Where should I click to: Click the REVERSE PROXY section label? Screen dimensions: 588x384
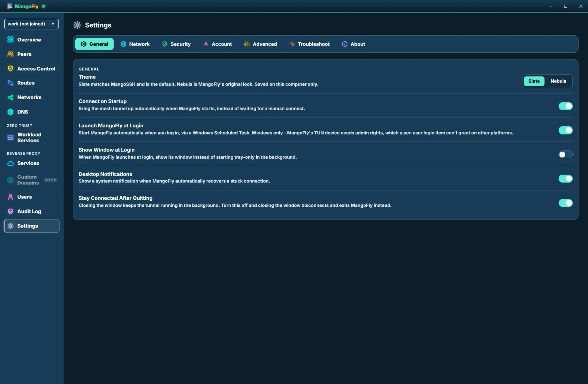pyautogui.click(x=24, y=153)
